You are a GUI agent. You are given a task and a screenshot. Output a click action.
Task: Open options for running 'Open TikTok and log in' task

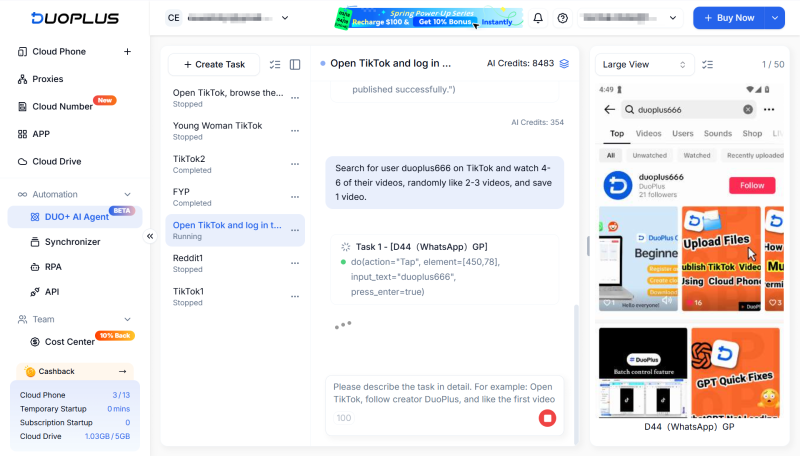295,231
